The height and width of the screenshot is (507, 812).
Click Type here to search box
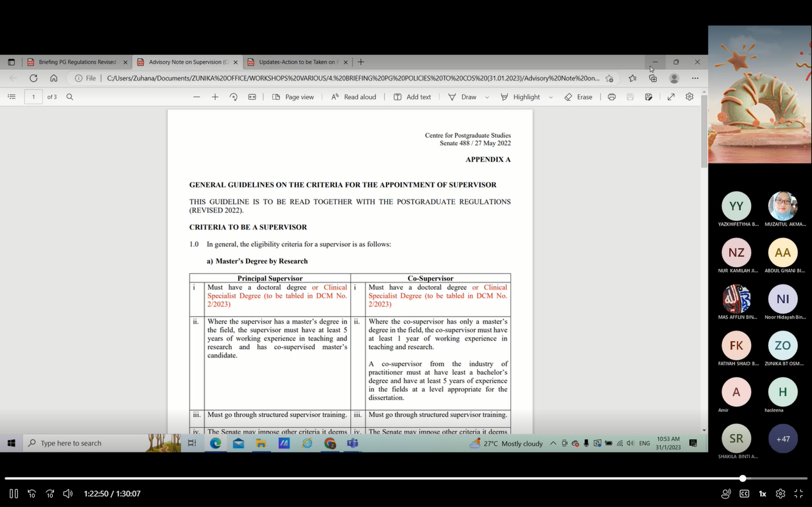pyautogui.click(x=102, y=443)
